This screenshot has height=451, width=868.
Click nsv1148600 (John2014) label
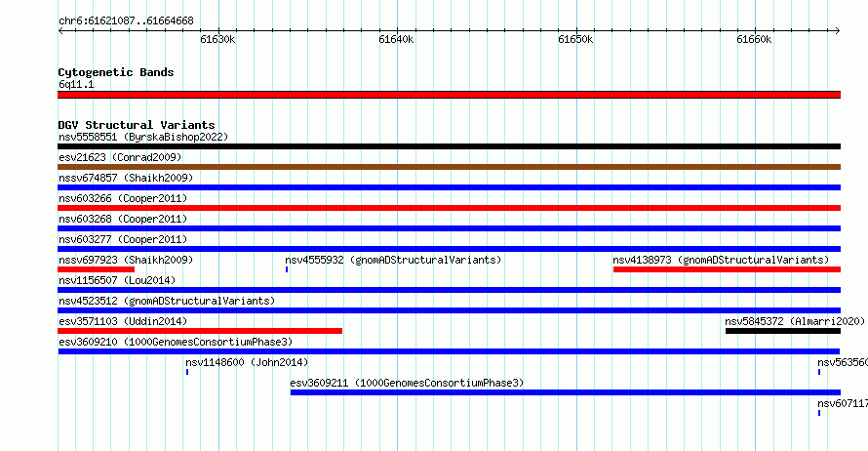(x=247, y=362)
